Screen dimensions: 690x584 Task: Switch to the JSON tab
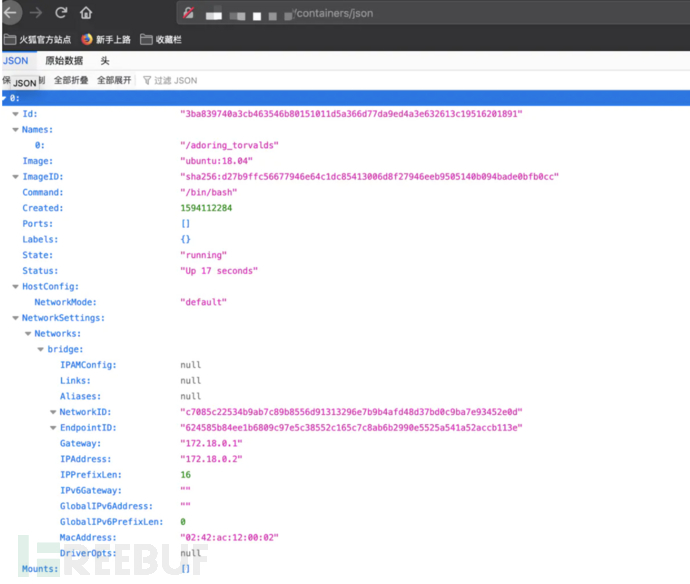coord(15,61)
